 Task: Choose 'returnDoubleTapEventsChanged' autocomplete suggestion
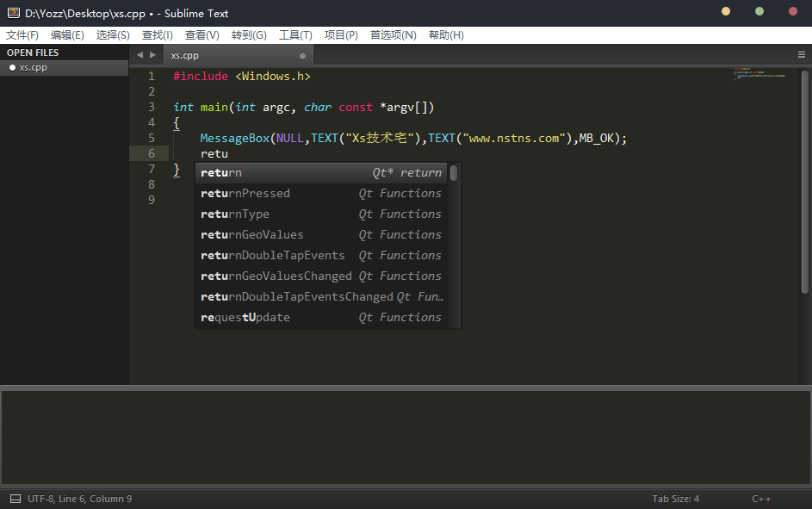[x=321, y=297]
